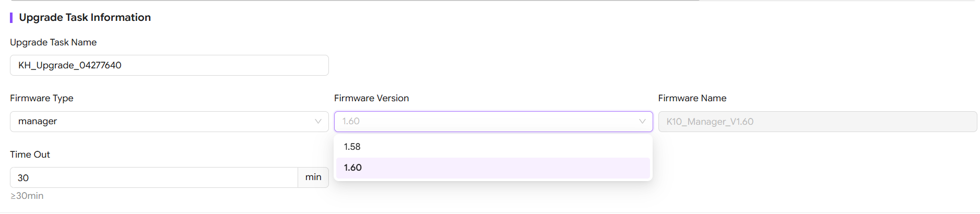Click into the Time Out value field
This screenshot has width=980, height=214.
pyautogui.click(x=154, y=178)
